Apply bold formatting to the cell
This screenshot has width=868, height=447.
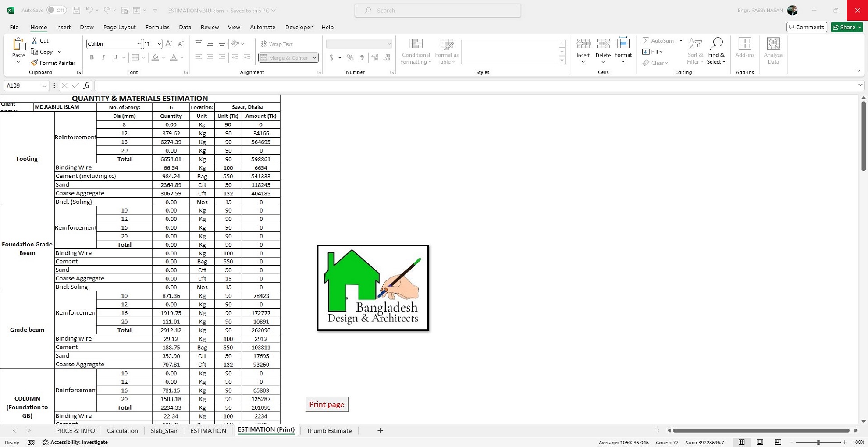click(x=92, y=57)
